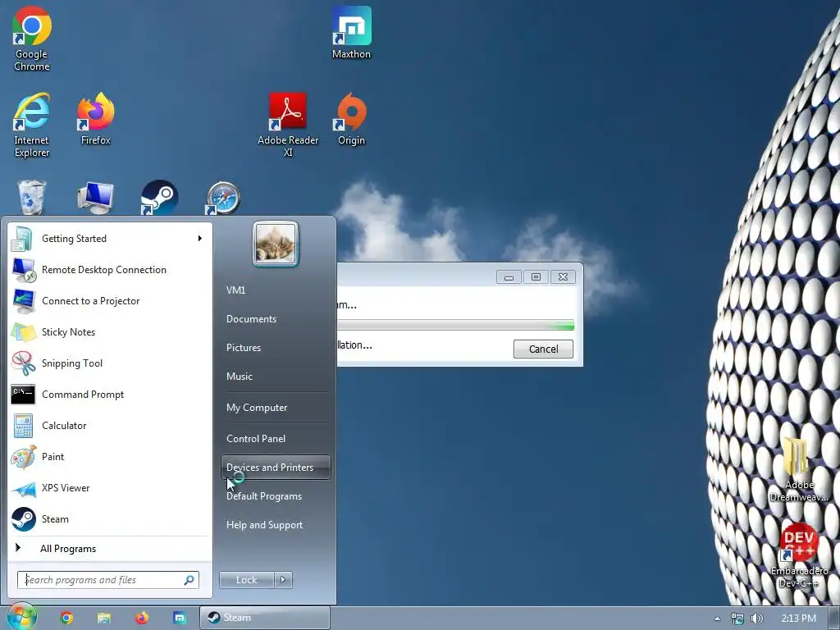Open Documents from the Start menu
Image resolution: width=840 pixels, height=630 pixels.
pyautogui.click(x=274, y=319)
